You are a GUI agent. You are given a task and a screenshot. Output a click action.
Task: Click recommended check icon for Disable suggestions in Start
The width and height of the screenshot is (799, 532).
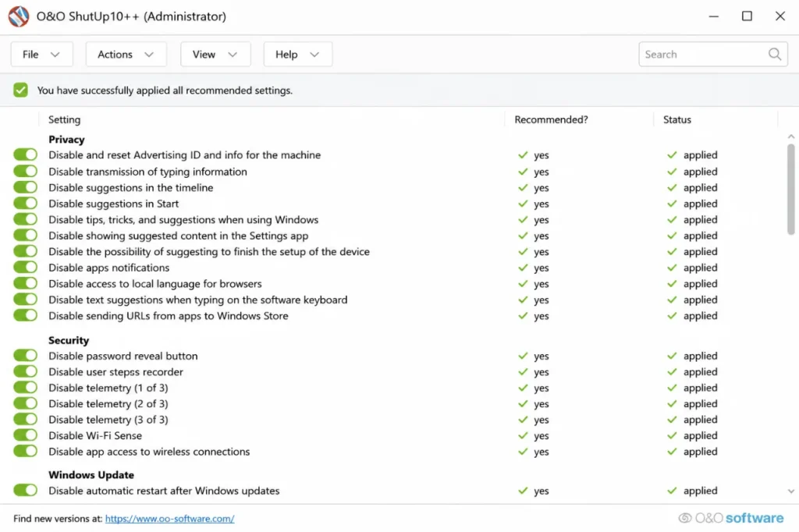click(x=523, y=204)
